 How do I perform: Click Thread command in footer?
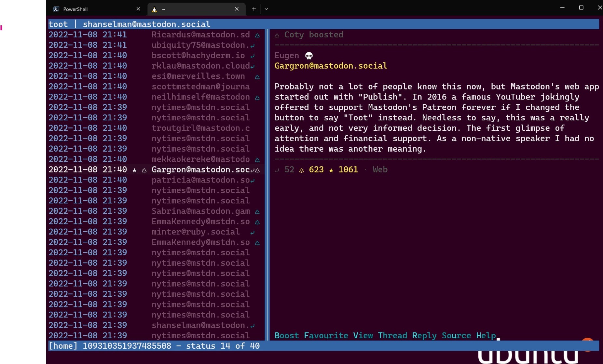[392, 335]
